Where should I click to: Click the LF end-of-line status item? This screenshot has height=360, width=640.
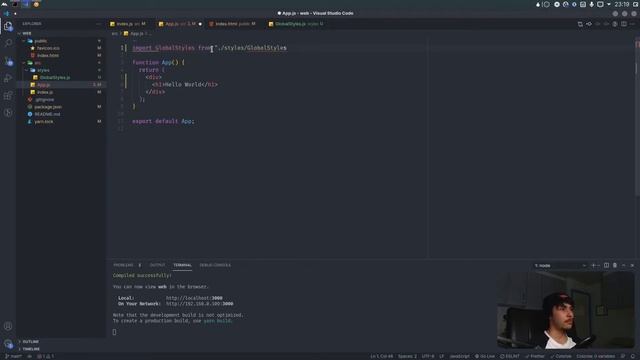click(441, 356)
